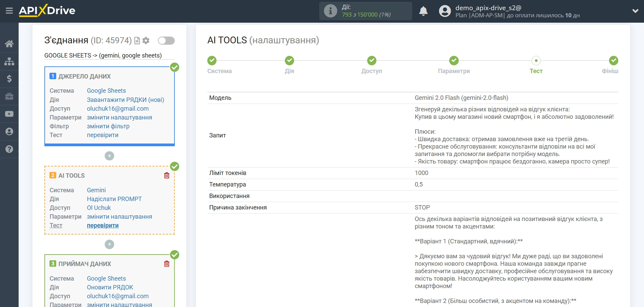This screenshot has width=644, height=307.
Task: Click the connection title GOOGLE SHEETS -> gemini
Action: pos(103,56)
